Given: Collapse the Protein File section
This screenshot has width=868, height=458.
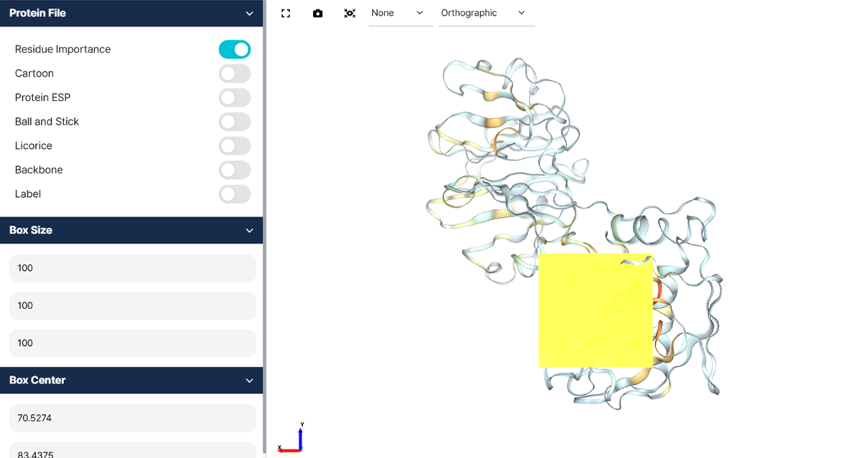Looking at the screenshot, I should click(x=249, y=14).
